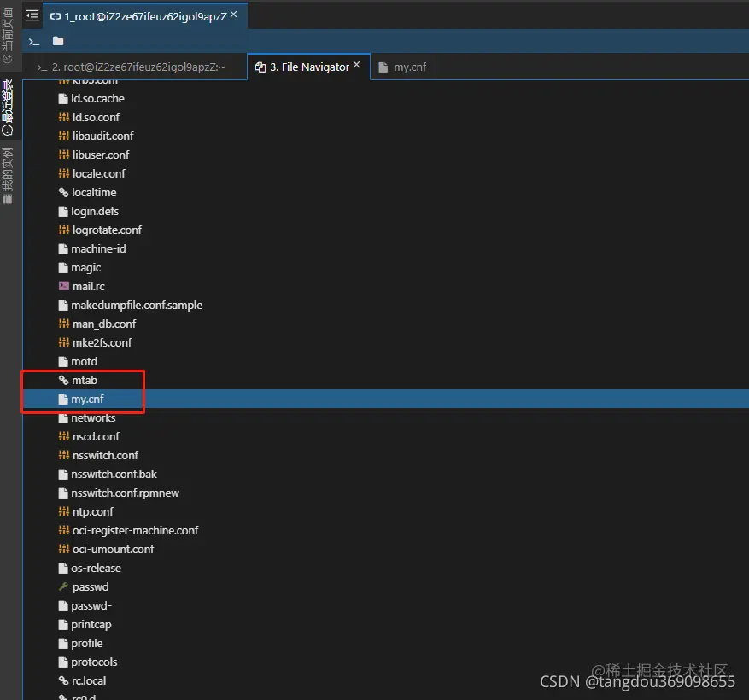Open the file manager folder icon in toolbar
The width and height of the screenshot is (749, 700).
58,41
